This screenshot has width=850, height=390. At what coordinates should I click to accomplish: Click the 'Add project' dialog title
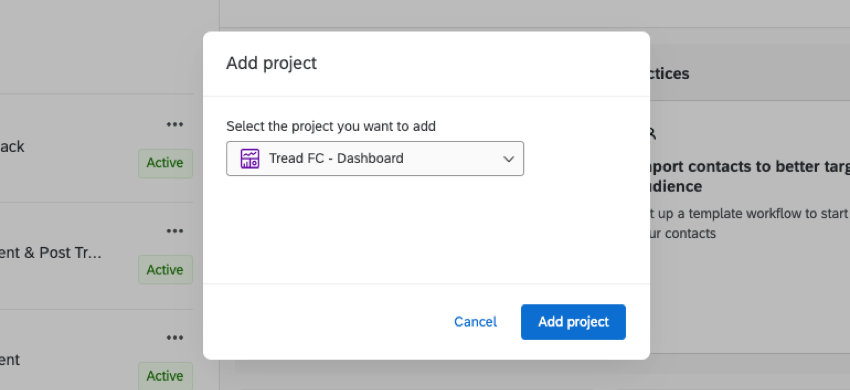click(271, 63)
